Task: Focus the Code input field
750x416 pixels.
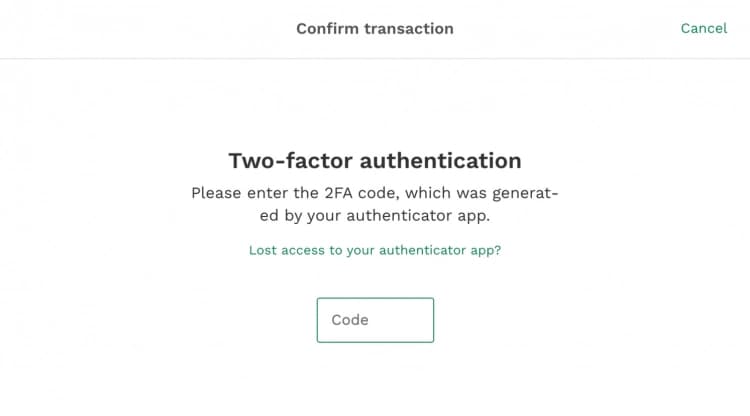Action: point(375,320)
